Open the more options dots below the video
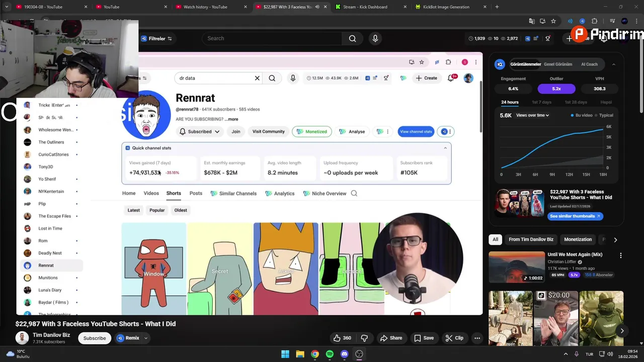The height and width of the screenshot is (362, 644). 477,338
